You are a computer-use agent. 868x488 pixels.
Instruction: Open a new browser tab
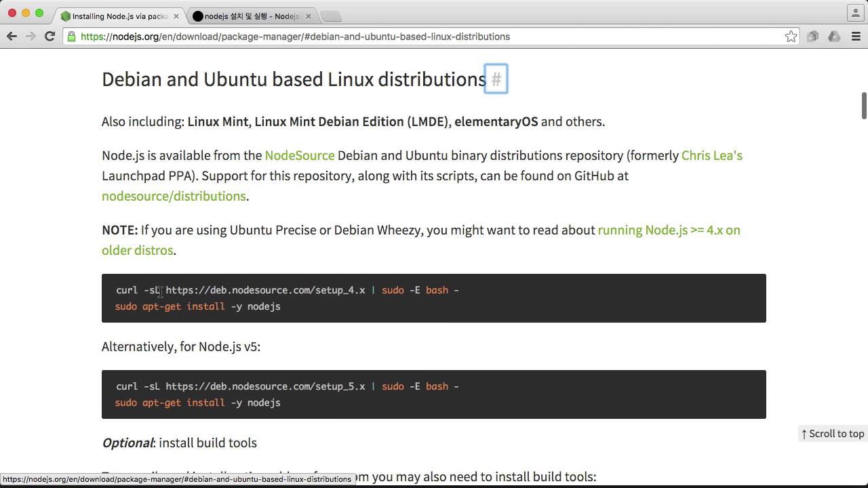[330, 16]
